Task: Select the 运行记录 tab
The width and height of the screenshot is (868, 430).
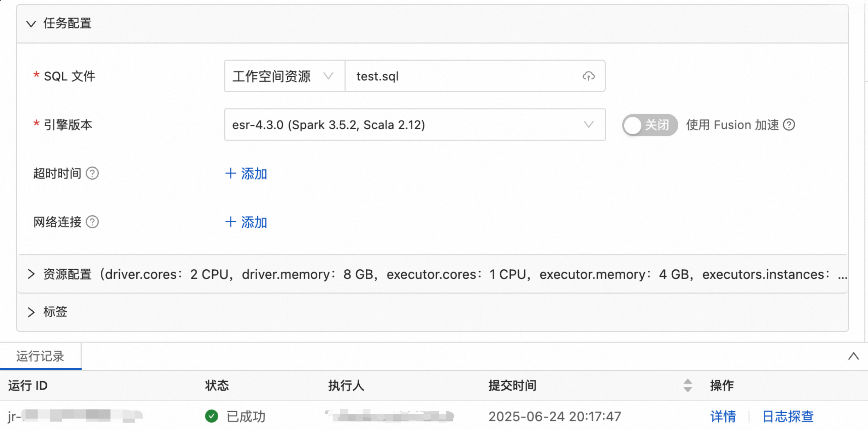Action: (40, 356)
